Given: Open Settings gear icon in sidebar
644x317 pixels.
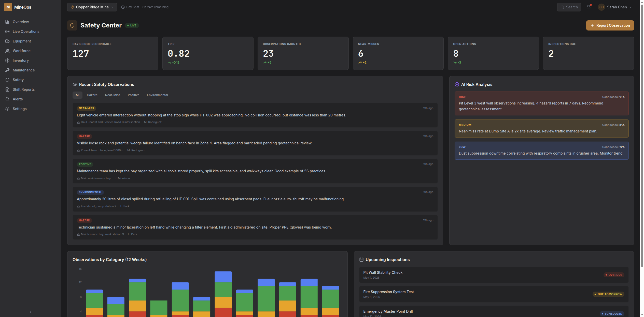Looking at the screenshot, I should (7, 109).
